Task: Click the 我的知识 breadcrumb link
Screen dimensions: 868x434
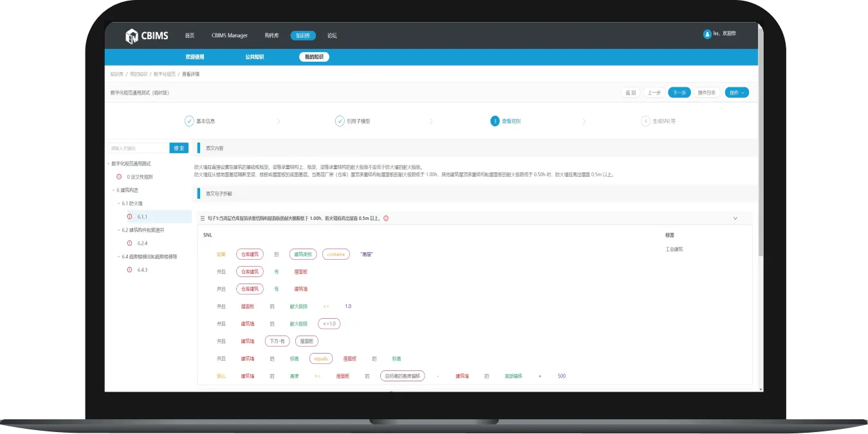Action: (138, 75)
